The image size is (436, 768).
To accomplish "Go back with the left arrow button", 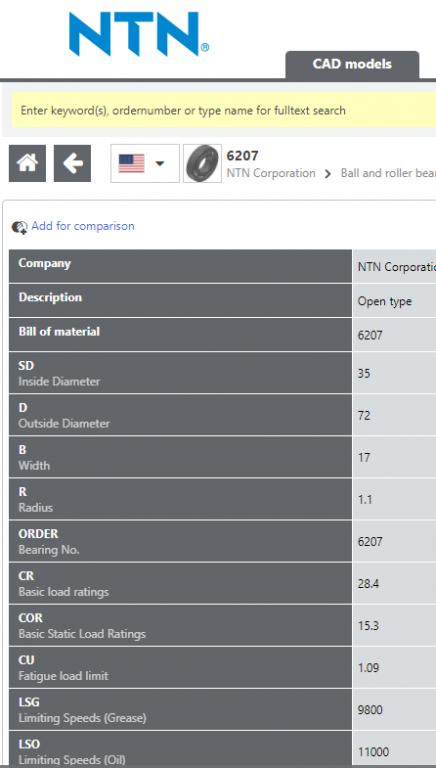I will pos(73,163).
